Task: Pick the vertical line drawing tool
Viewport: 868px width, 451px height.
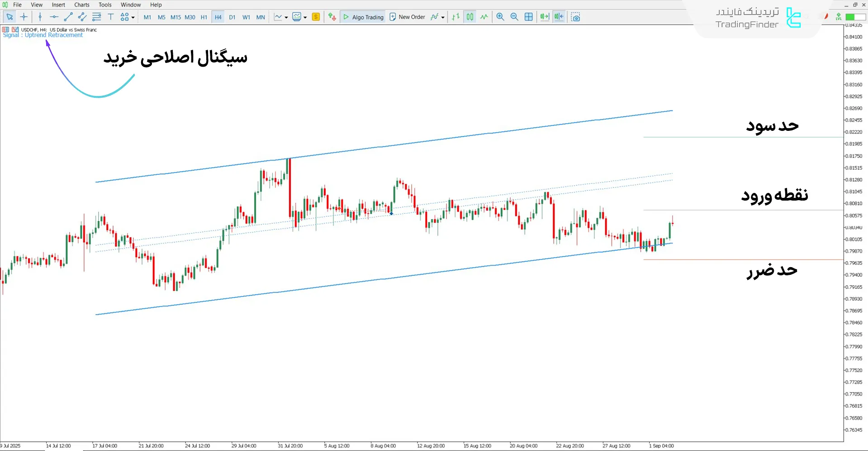Action: pyautogui.click(x=40, y=17)
